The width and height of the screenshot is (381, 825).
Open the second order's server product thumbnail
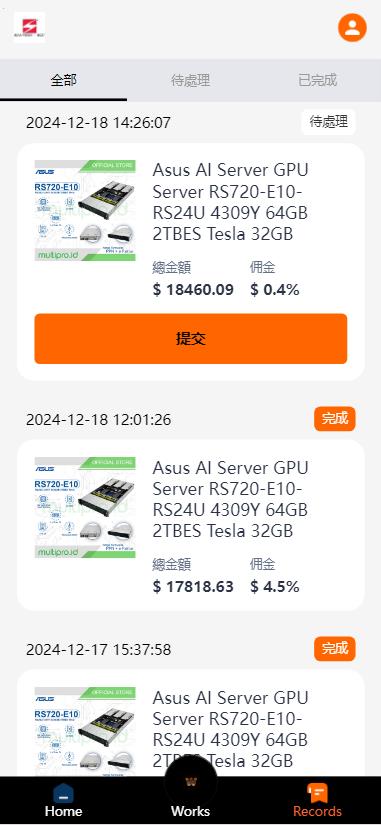[85, 508]
